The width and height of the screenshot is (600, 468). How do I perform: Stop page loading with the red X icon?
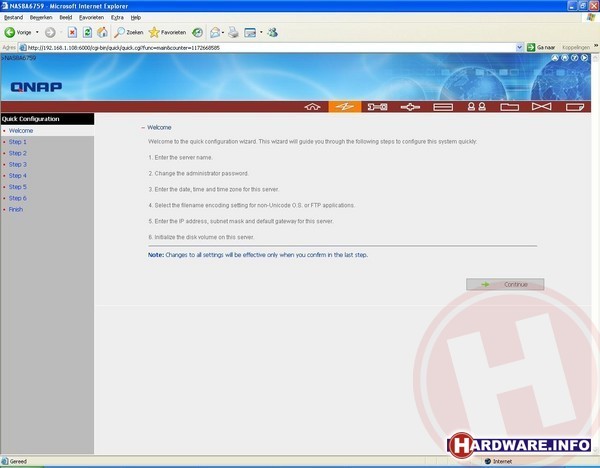72,33
